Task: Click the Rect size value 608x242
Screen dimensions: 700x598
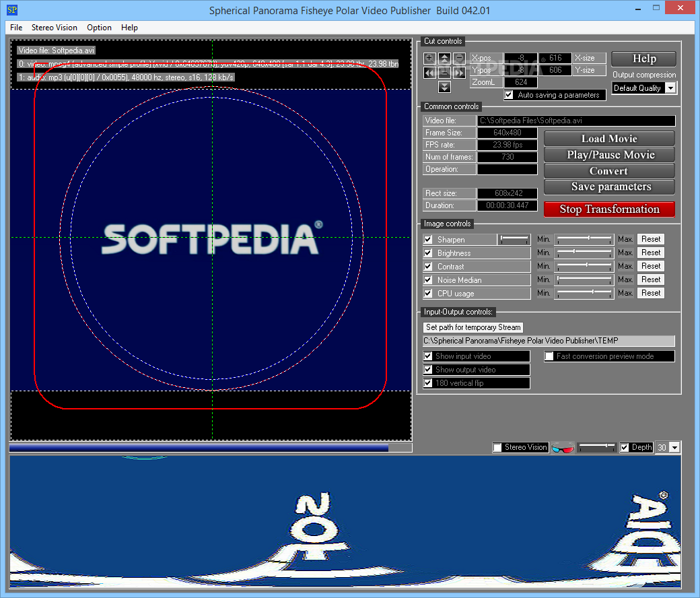Action: coord(507,193)
